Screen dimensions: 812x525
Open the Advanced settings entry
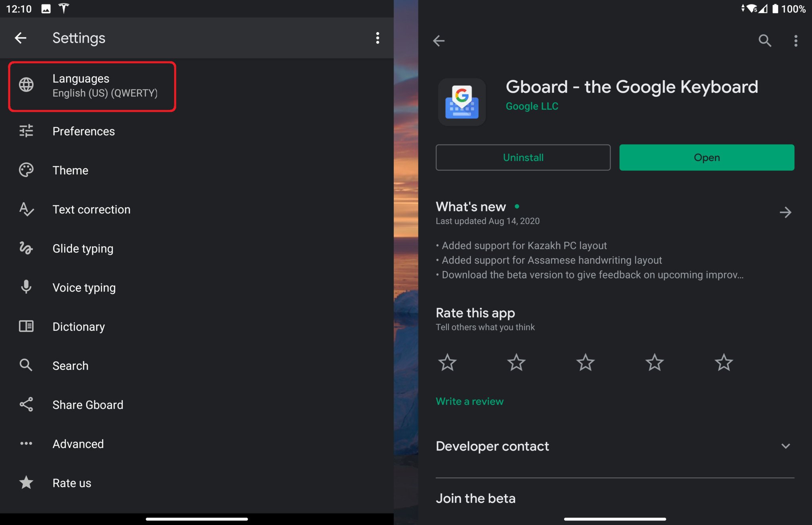[x=78, y=444]
